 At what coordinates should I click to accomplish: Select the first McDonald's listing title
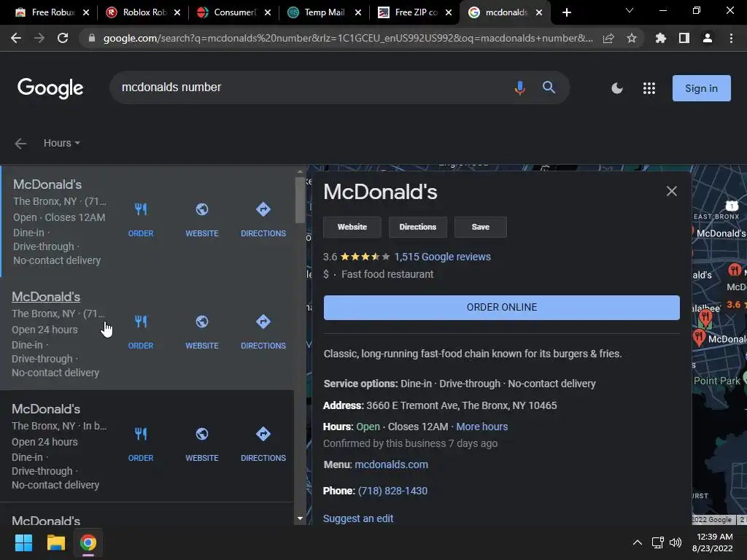click(47, 184)
